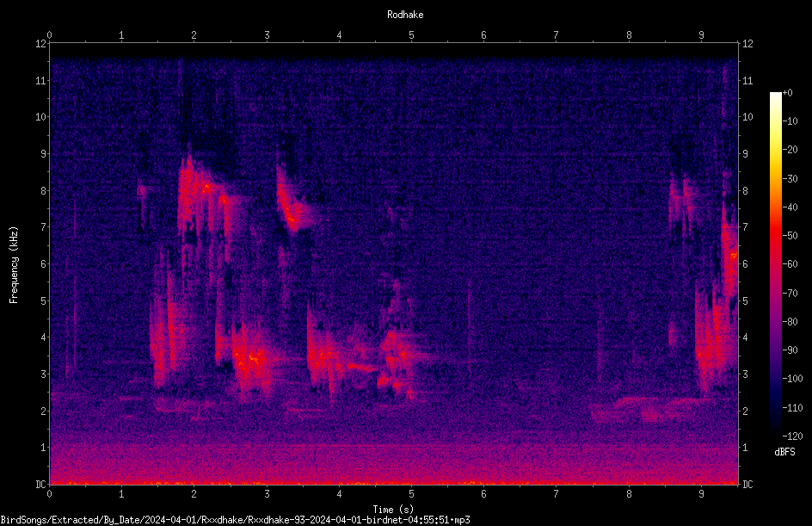Click the 12 kHz label on left axis
The height and width of the screenshot is (526, 812).
click(41, 44)
